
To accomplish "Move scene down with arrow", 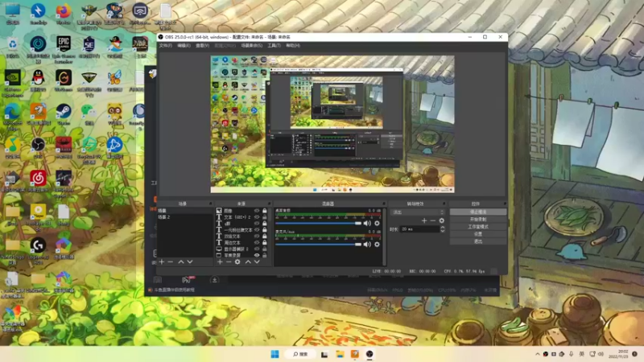I will click(190, 262).
